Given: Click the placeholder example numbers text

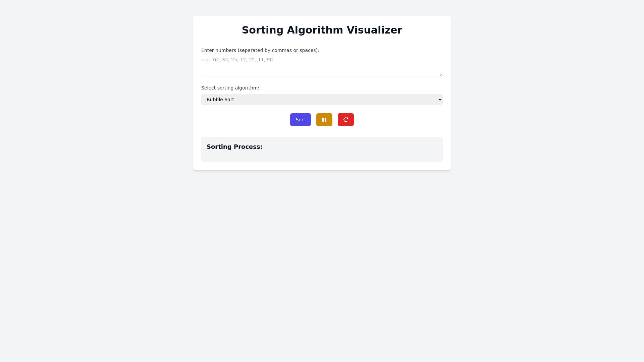Looking at the screenshot, I should tap(237, 60).
